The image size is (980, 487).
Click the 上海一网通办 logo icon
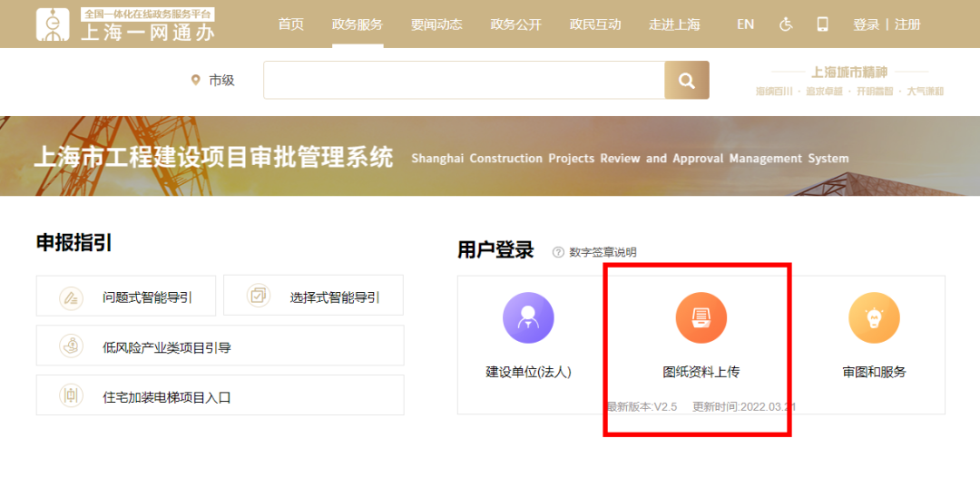pyautogui.click(x=54, y=24)
